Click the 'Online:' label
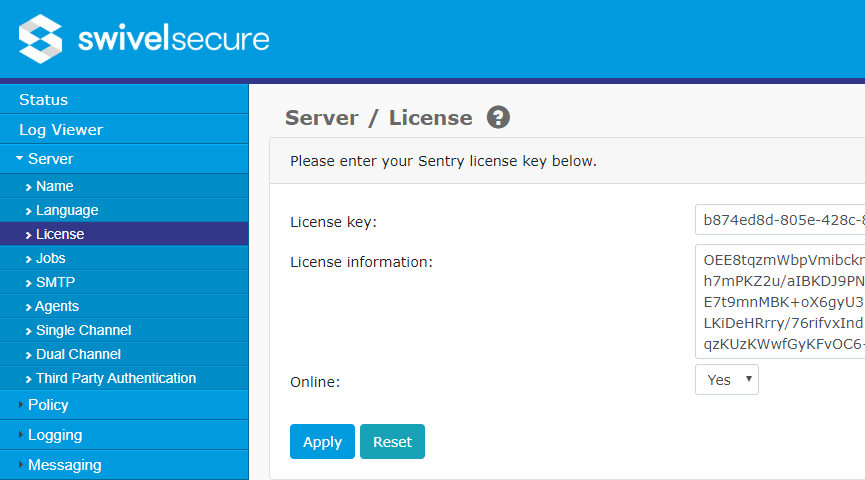865x480 pixels. [315, 382]
